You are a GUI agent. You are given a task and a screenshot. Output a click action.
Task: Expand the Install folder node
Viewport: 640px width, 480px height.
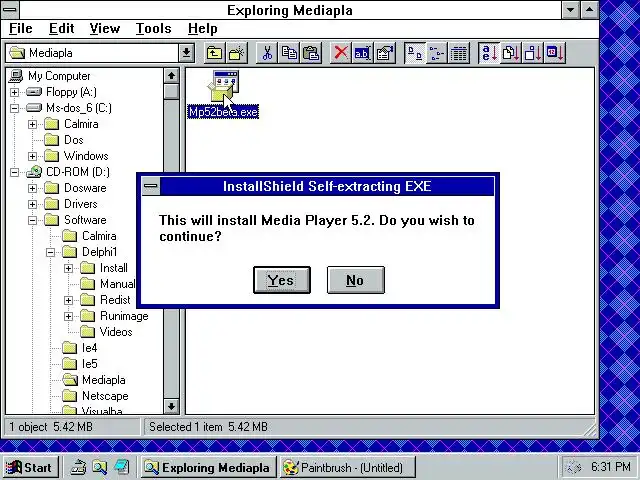pyautogui.click(x=68, y=268)
